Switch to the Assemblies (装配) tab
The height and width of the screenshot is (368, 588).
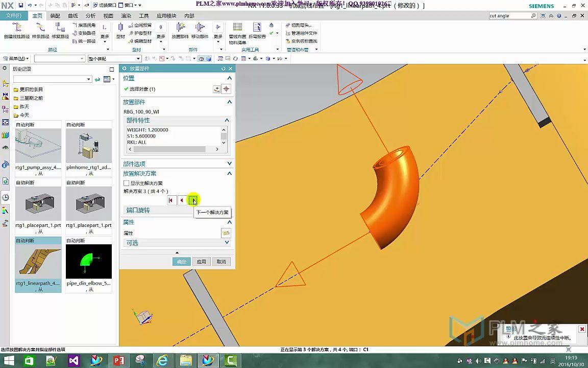pos(55,16)
